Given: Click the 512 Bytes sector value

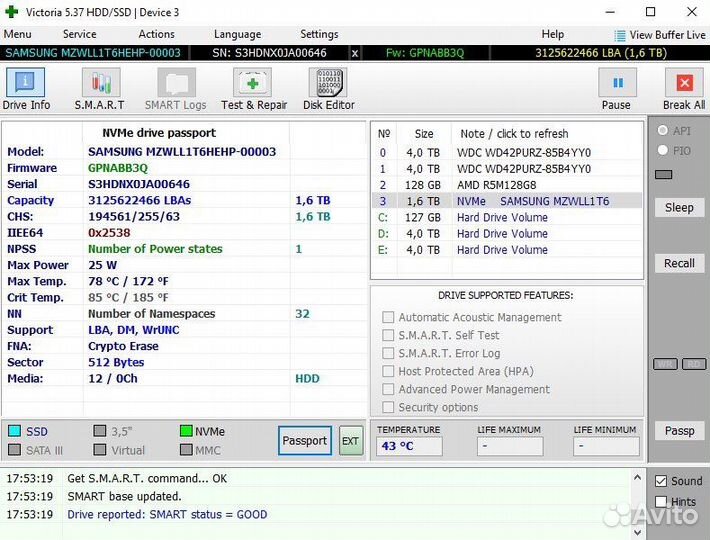Looking at the screenshot, I should pyautogui.click(x=116, y=363).
